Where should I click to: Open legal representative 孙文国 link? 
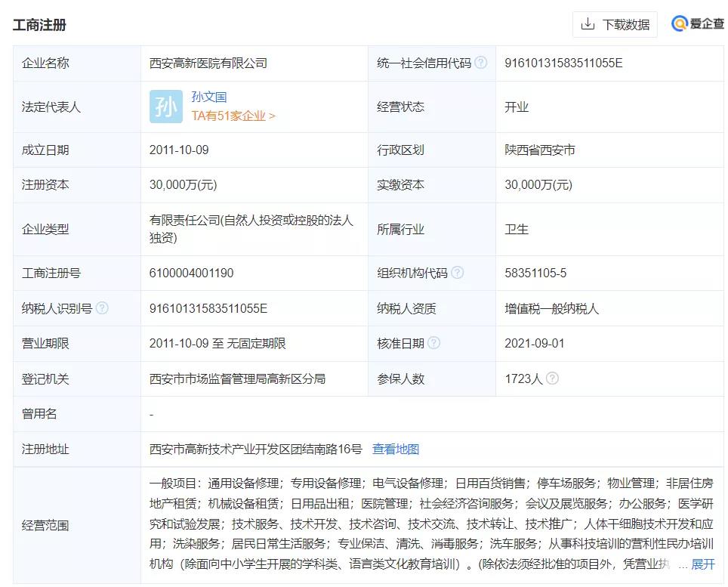209,97
